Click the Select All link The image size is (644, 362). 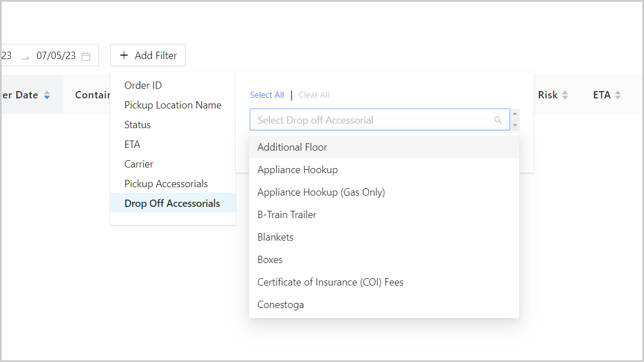pos(267,95)
